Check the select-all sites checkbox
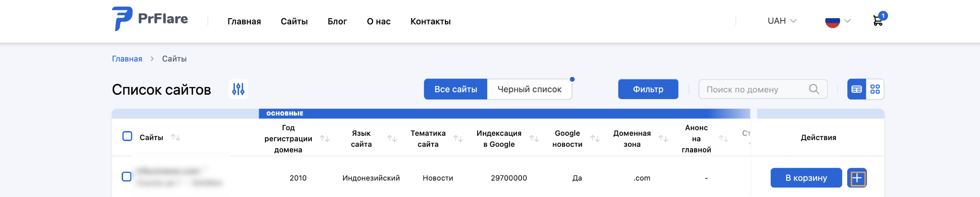980x197 pixels. click(127, 136)
